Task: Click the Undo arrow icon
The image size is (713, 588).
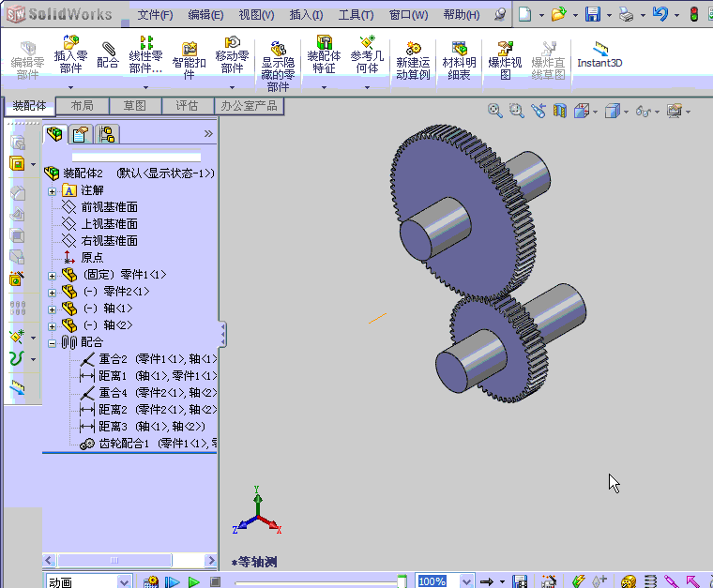Action: pyautogui.click(x=660, y=14)
